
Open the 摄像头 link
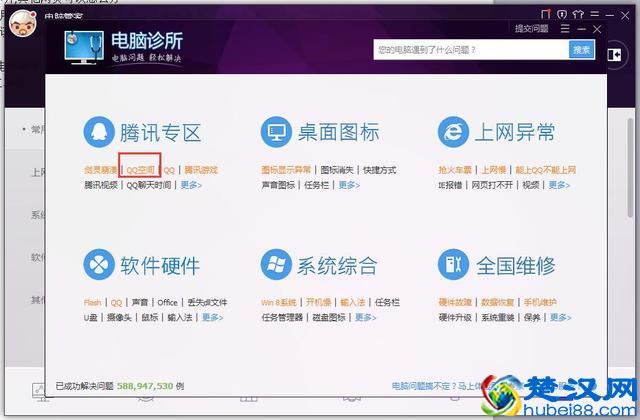119,317
